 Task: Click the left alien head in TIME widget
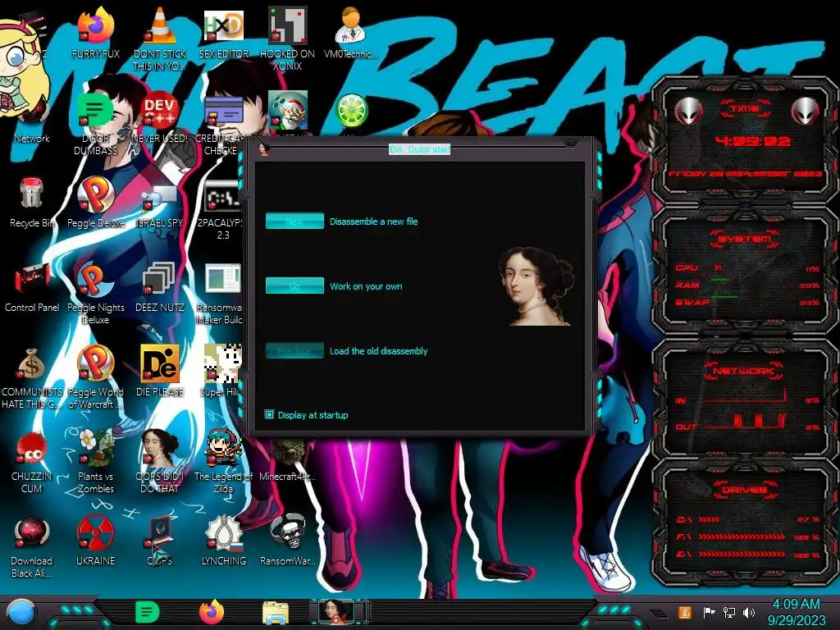click(688, 111)
